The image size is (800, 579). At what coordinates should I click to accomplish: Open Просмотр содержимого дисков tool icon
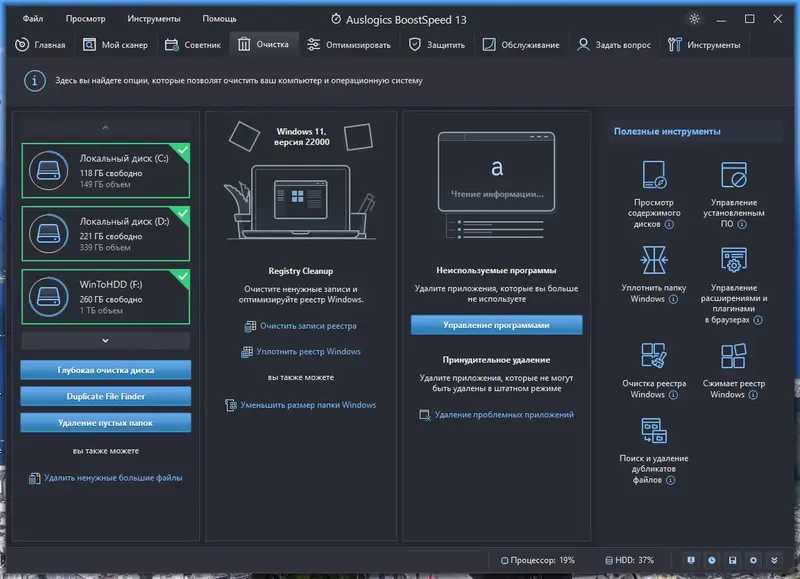pos(654,175)
